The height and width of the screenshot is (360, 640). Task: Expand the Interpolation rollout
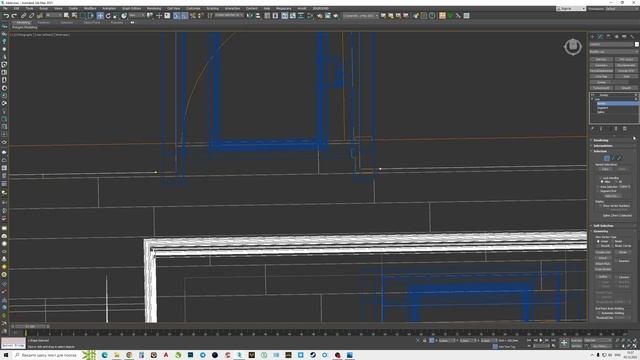(603, 146)
